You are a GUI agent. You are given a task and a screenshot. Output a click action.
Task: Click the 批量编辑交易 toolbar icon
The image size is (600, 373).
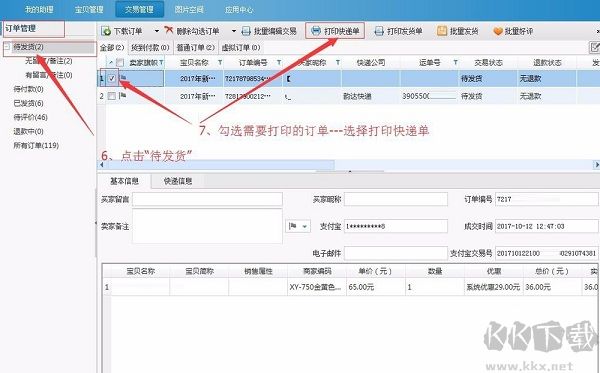click(x=246, y=31)
